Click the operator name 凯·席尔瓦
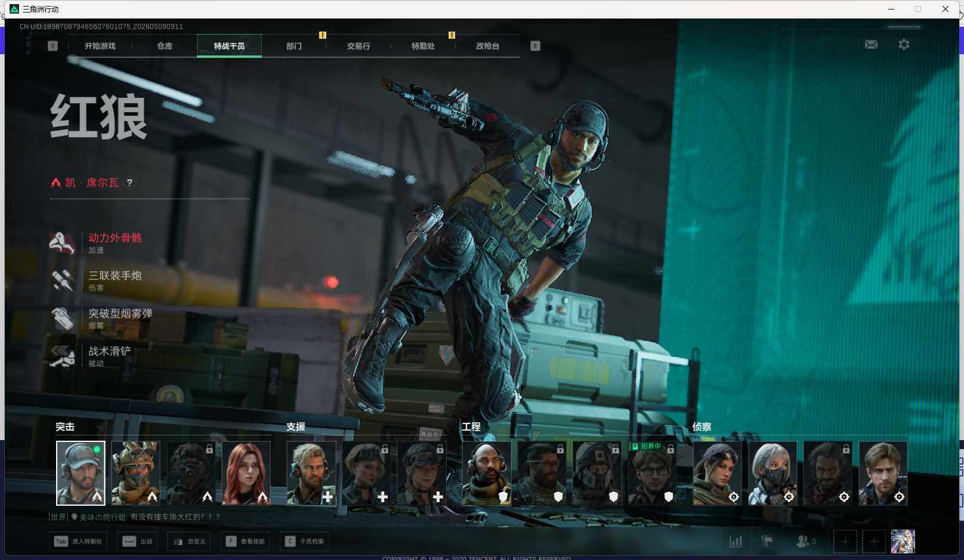This screenshot has width=964, height=560. (x=92, y=182)
